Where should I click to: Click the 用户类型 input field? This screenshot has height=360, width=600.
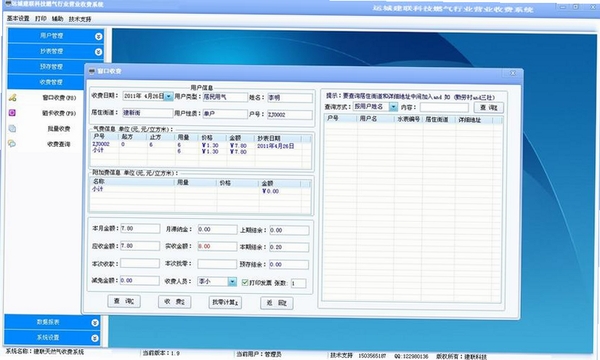click(x=225, y=97)
